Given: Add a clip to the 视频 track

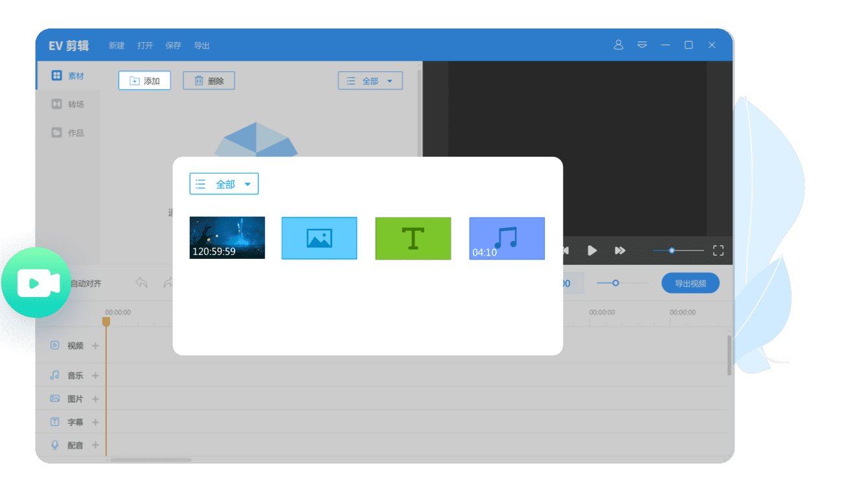Looking at the screenshot, I should pyautogui.click(x=95, y=345).
